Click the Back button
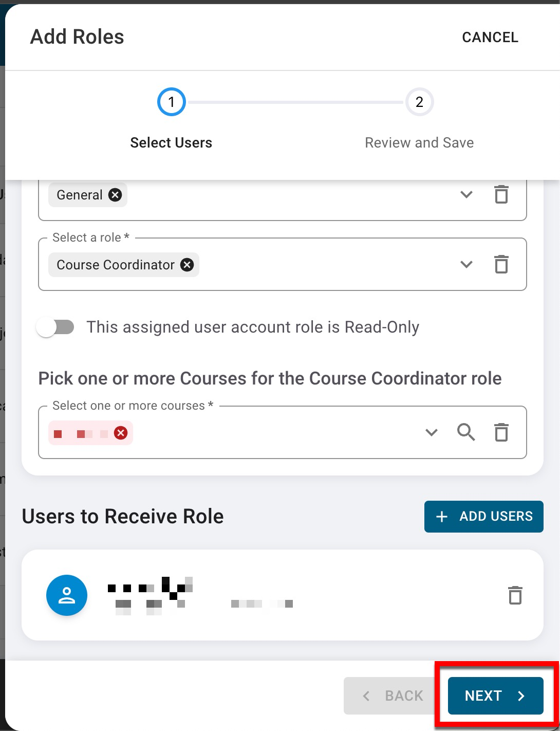 [393, 696]
